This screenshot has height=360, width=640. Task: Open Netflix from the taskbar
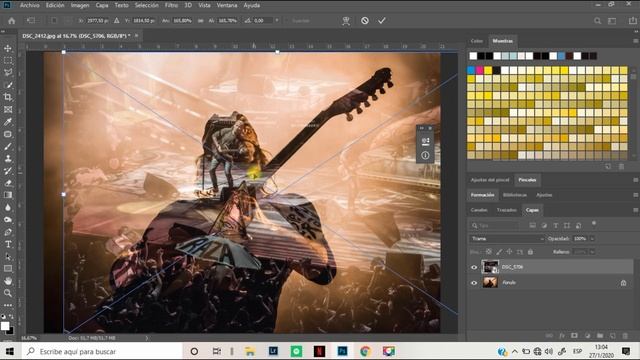click(x=319, y=351)
